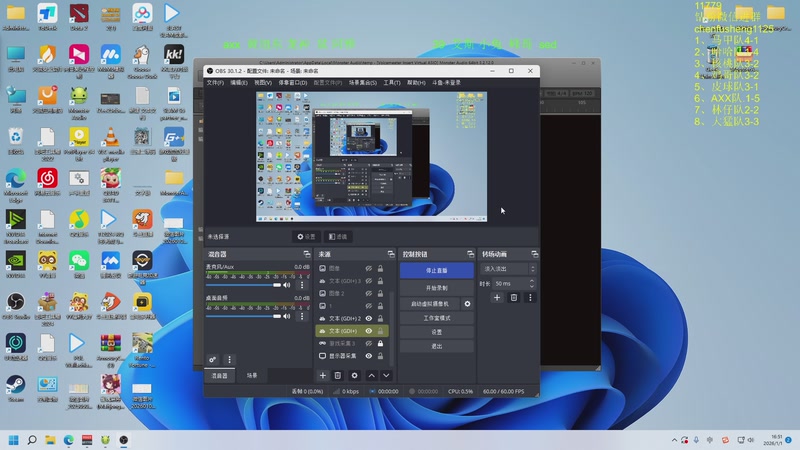Open the 停靠窗口(D) menu
800x450 pixels.
pyautogui.click(x=292, y=83)
